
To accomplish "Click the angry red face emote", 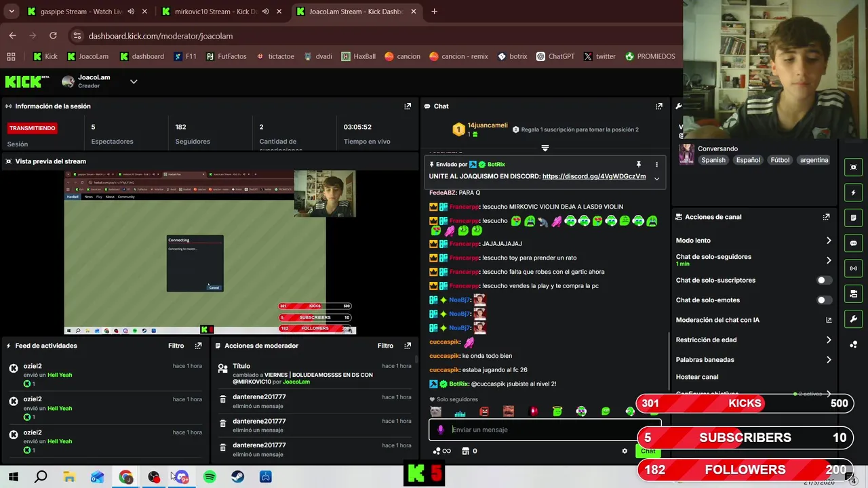I will [484, 411].
